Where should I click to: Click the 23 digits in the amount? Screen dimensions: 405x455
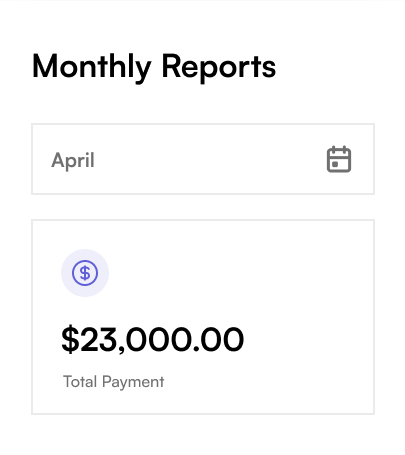click(99, 339)
